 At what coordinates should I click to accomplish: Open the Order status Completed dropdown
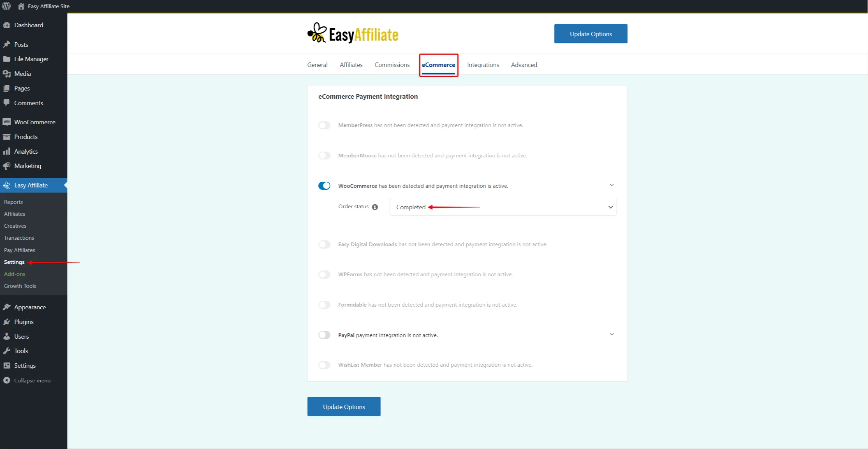tap(503, 207)
